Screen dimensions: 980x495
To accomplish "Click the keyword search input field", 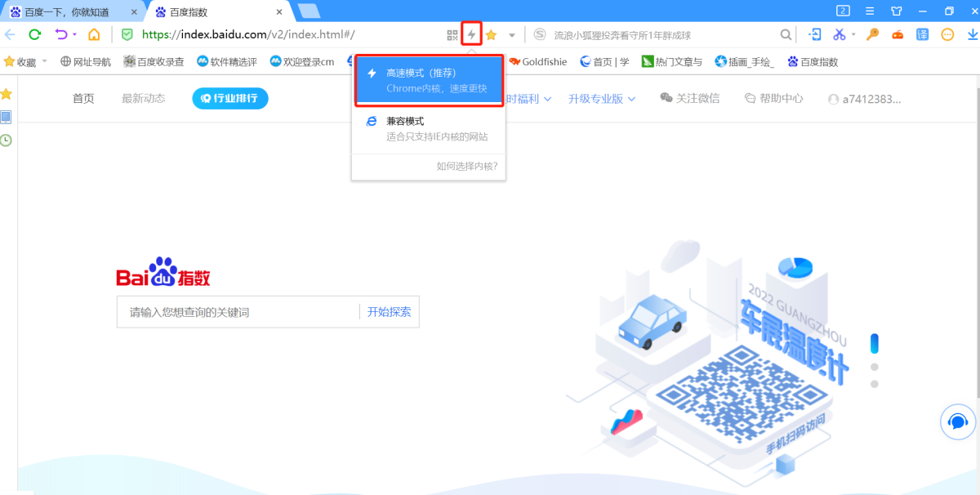I will [237, 312].
